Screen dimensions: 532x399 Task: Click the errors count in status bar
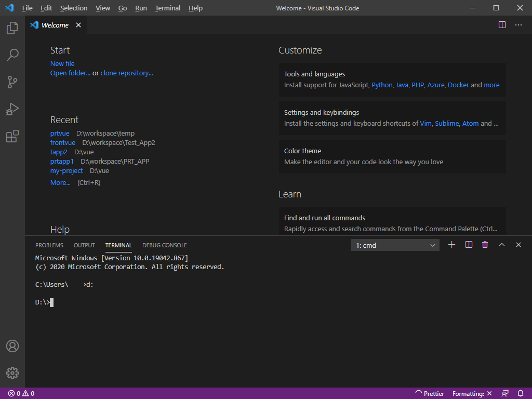14,394
